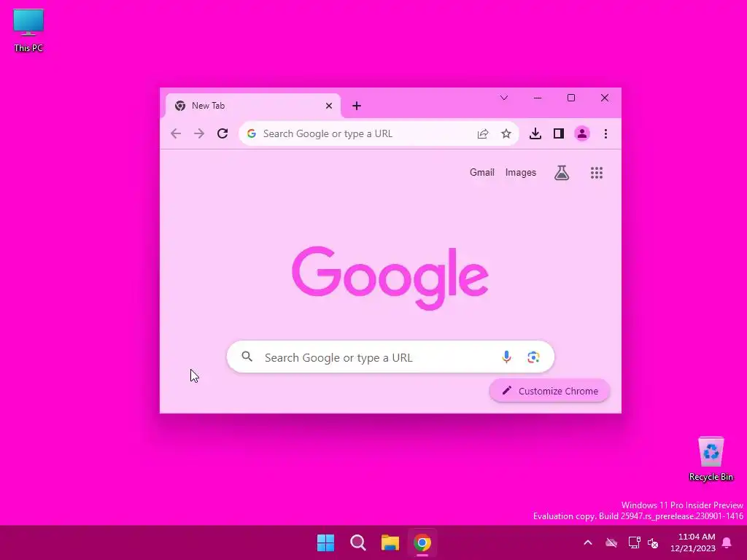Open a new tab with the plus button
This screenshot has height=560, width=747.
[x=356, y=106]
